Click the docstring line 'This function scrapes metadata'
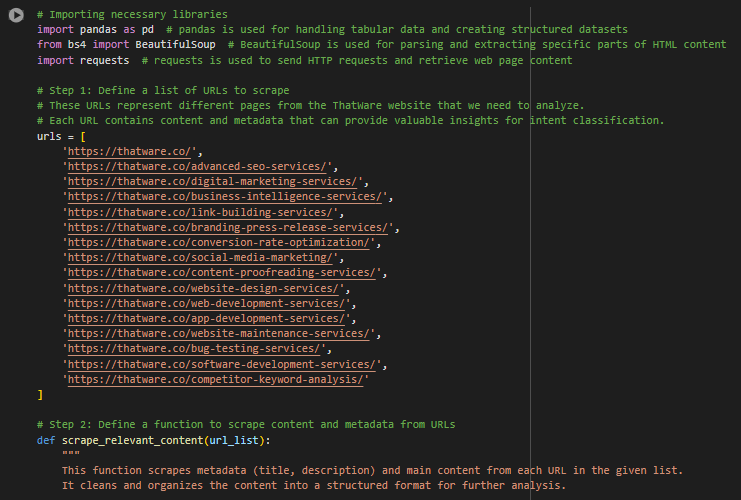The image size is (741, 500). [x=372, y=470]
